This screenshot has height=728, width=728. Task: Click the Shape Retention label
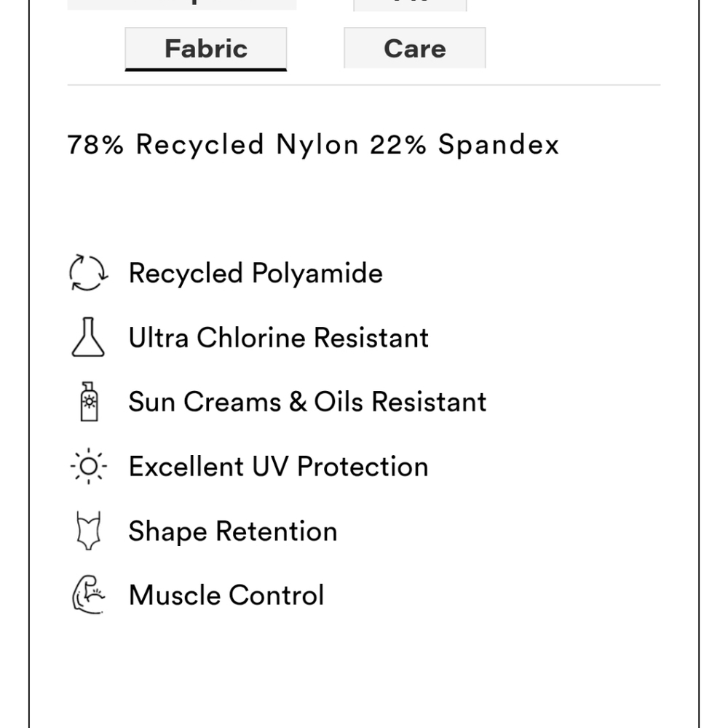(x=233, y=531)
